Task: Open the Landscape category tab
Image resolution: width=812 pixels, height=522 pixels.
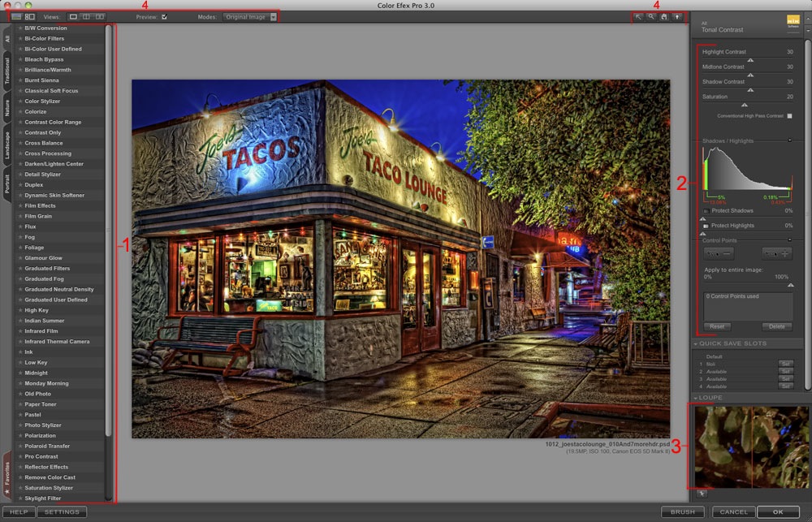Action: [x=6, y=145]
